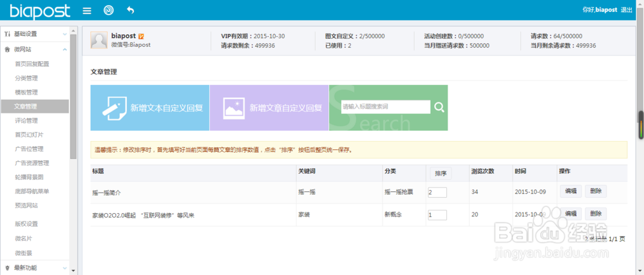Click the 关键词 column header
The image size is (644, 275).
307,171
